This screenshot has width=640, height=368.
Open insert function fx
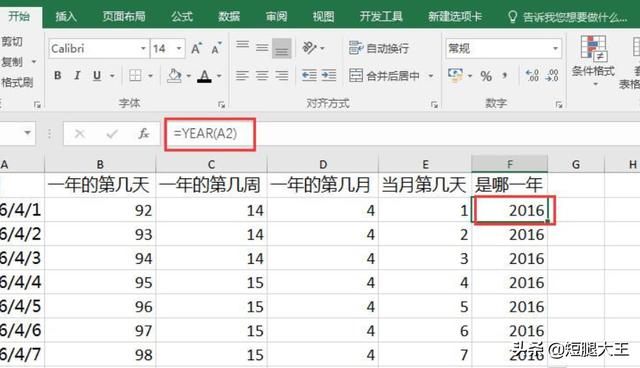(144, 133)
